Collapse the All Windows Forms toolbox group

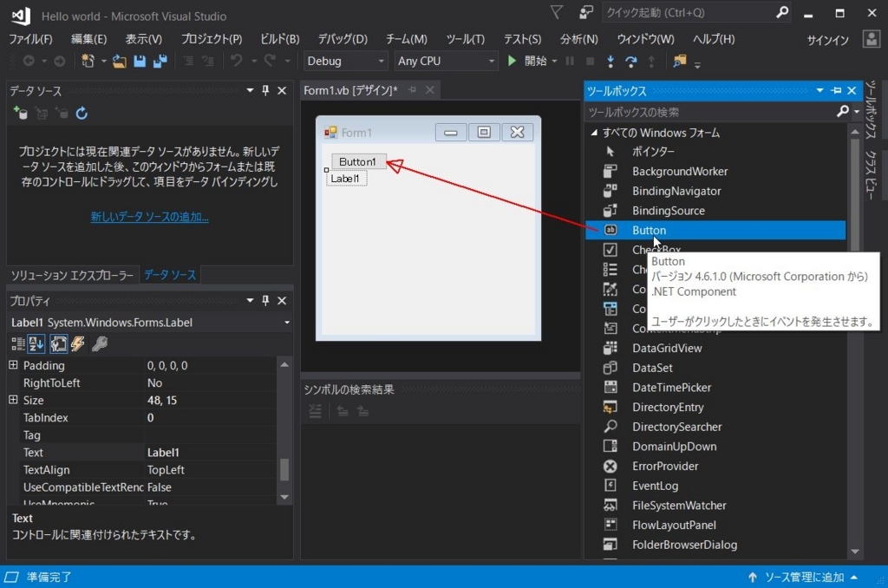point(593,133)
